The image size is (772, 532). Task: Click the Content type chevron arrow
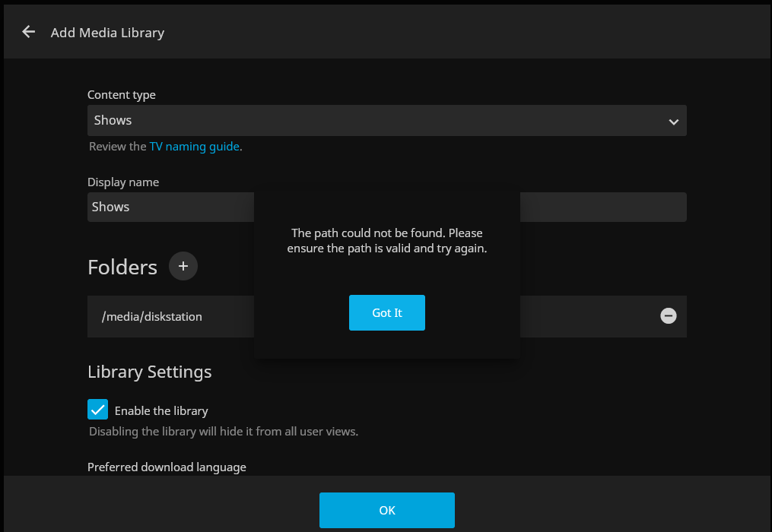pyautogui.click(x=672, y=122)
